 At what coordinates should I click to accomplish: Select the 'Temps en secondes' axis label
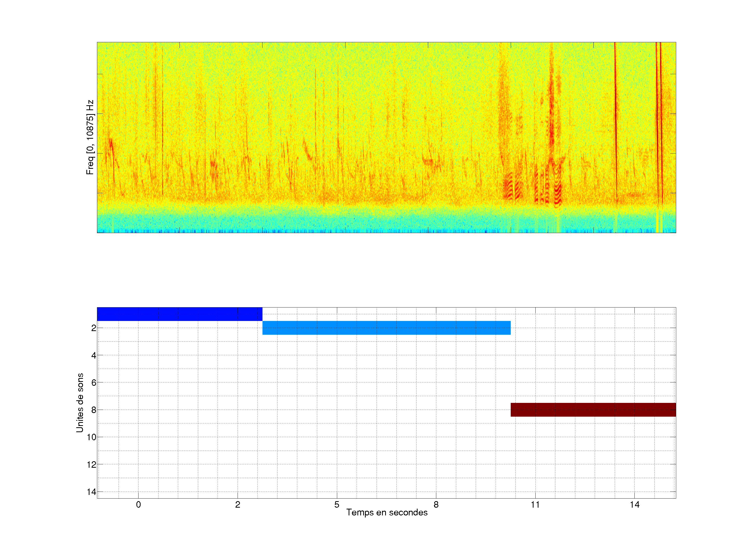click(387, 512)
